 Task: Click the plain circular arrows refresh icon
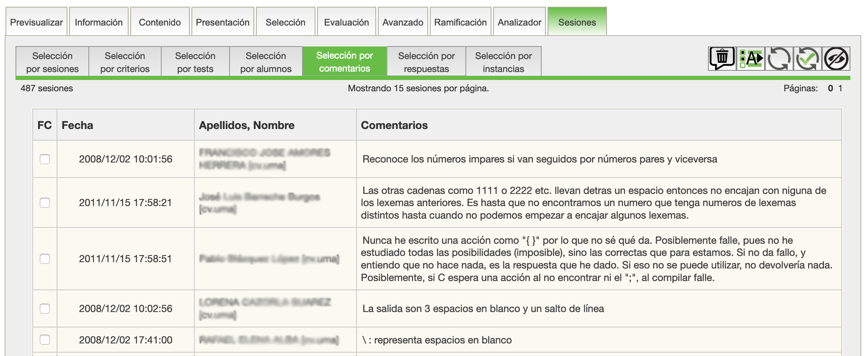[x=779, y=59]
